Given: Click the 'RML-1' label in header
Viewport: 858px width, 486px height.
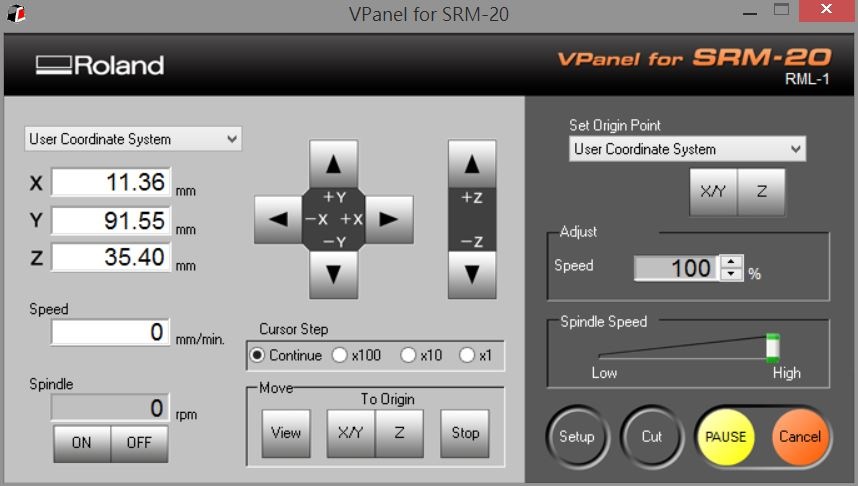Looking at the screenshot, I should click(x=807, y=79).
